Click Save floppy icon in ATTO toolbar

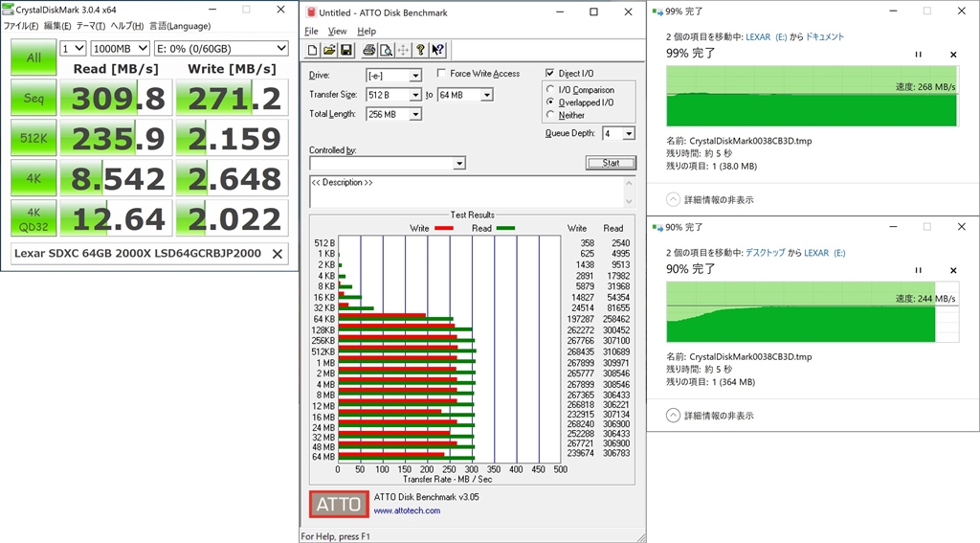point(345,51)
